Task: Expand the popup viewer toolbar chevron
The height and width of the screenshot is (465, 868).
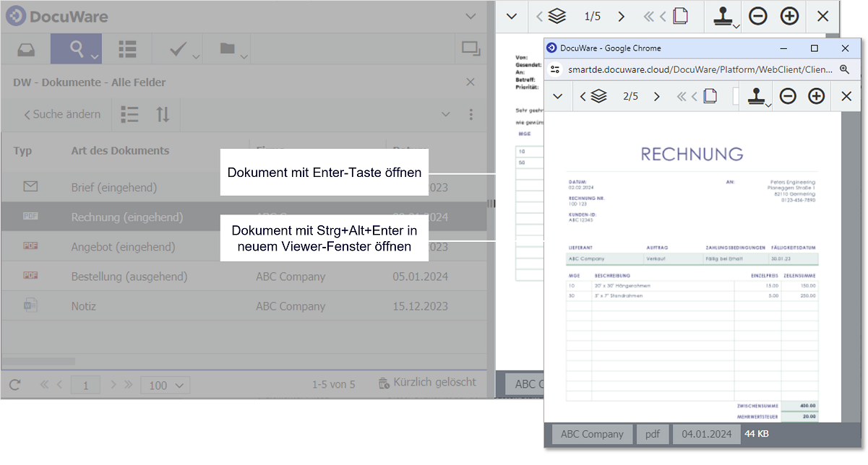Action: click(557, 96)
